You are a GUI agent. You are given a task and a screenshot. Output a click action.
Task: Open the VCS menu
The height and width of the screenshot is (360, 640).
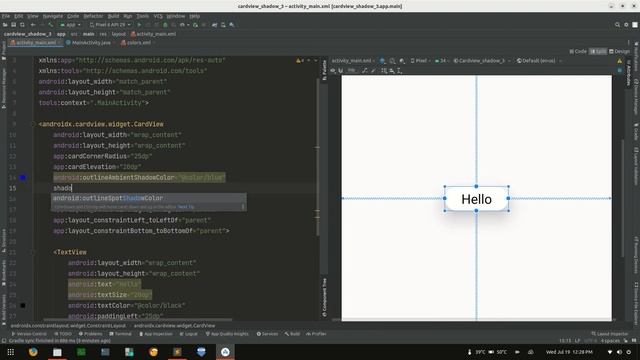pos(158,16)
